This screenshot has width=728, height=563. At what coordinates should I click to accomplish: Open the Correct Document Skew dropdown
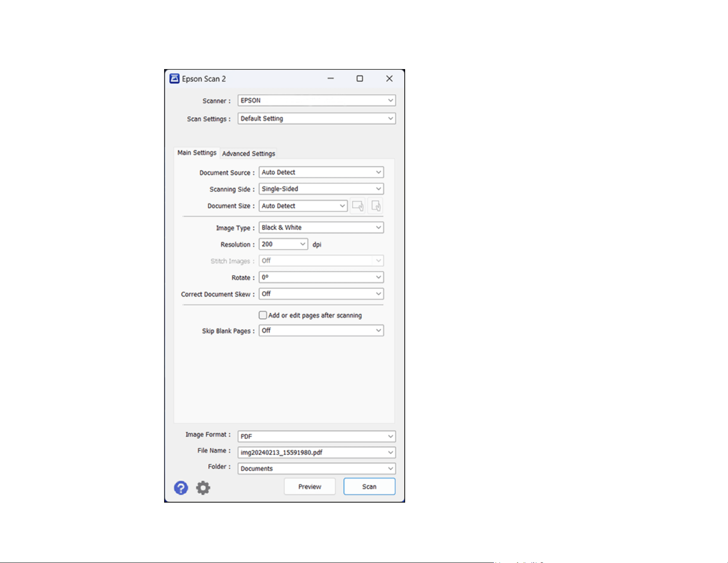point(321,294)
